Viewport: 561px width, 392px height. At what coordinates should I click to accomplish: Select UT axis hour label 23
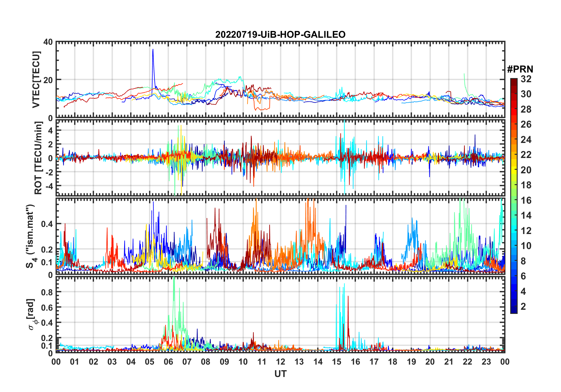click(486, 362)
